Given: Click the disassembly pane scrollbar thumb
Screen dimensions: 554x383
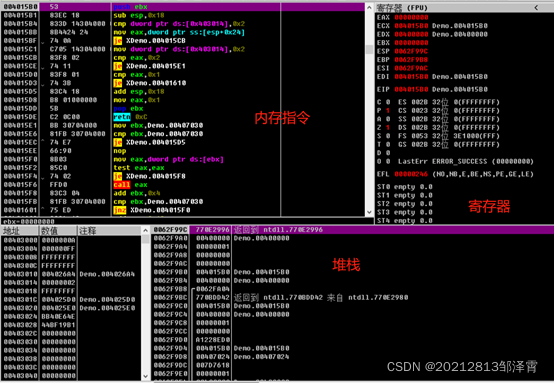Looking at the screenshot, I should coord(369,49).
